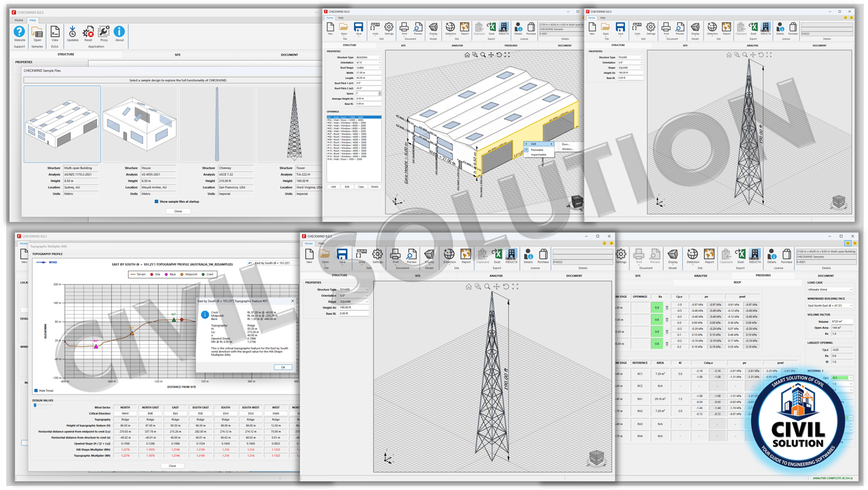Viewport: 868px width, 490px height.
Task: Click Add button below the Openings list
Action: tap(333, 187)
